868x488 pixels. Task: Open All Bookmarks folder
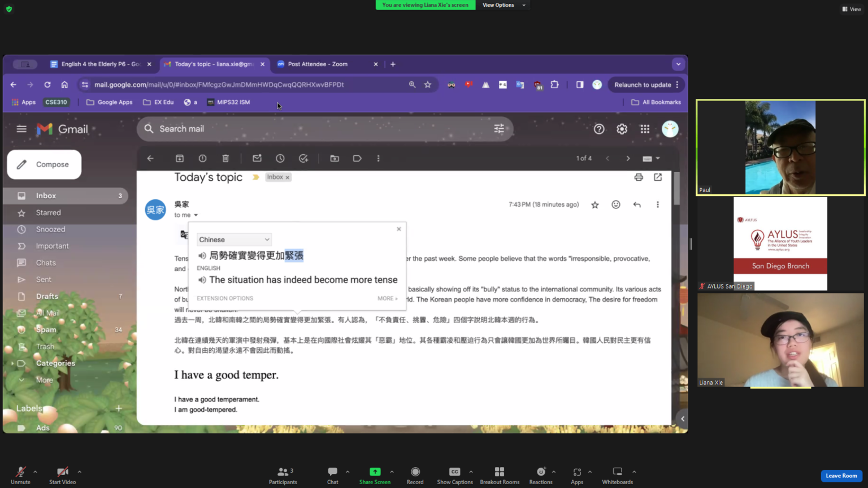pos(656,102)
